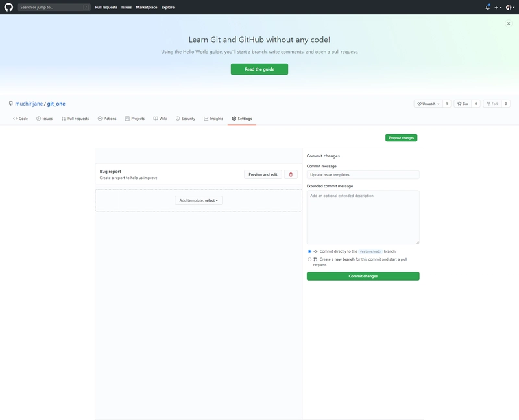Image resolution: width=519 pixels, height=420 pixels.
Task: Expand the Add template select dropdown
Action: pyautogui.click(x=199, y=200)
